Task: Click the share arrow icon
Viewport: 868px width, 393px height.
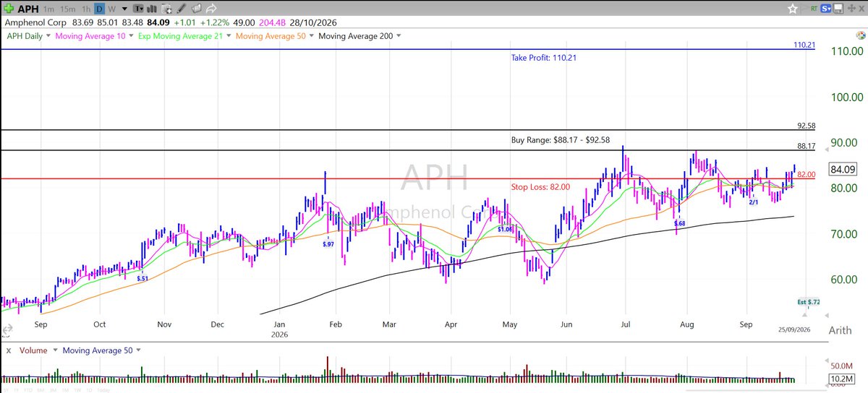Action: pyautogui.click(x=211, y=9)
